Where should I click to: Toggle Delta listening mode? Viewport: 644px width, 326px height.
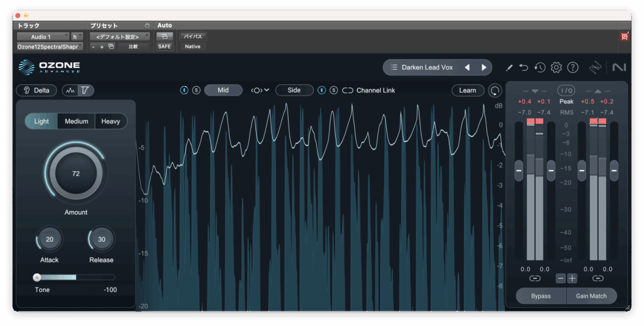36,91
